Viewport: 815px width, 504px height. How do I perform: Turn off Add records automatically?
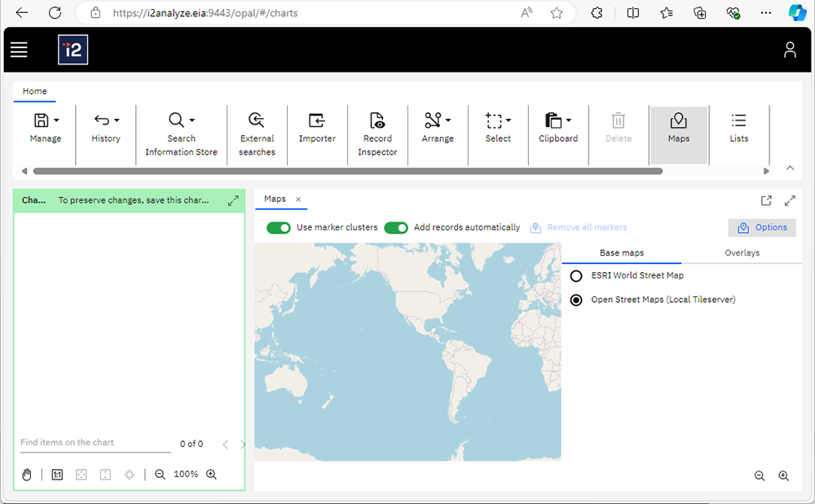396,228
